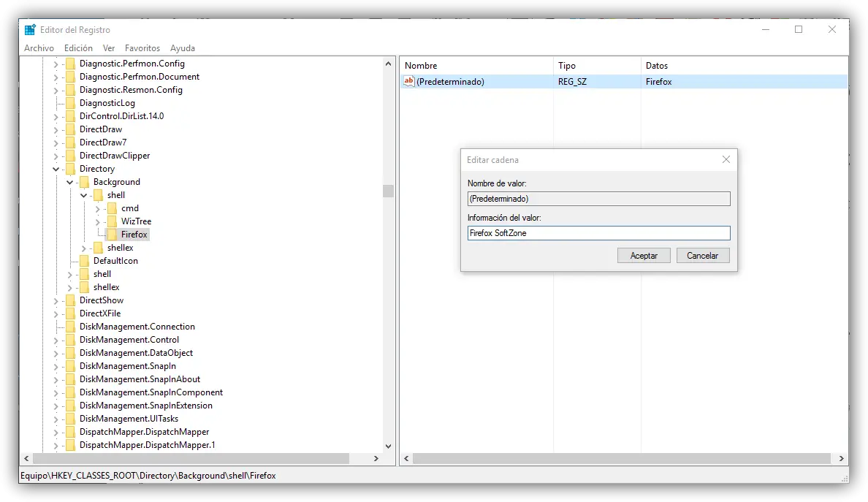Minimize the Editor del Registro window
Image resolution: width=868 pixels, height=502 pixels.
(x=766, y=29)
